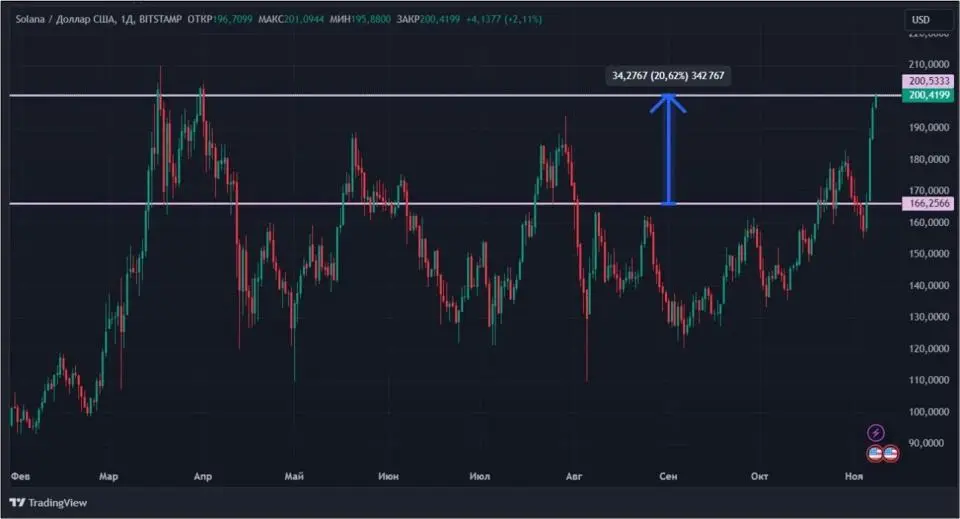Open the USD currency dropdown
The height and width of the screenshot is (519, 960).
pyautogui.click(x=920, y=20)
